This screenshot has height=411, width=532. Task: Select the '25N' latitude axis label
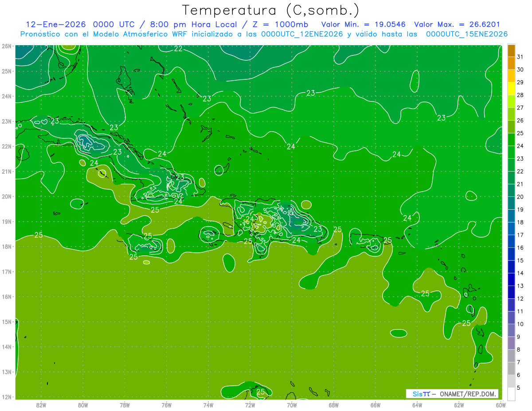tap(6, 71)
